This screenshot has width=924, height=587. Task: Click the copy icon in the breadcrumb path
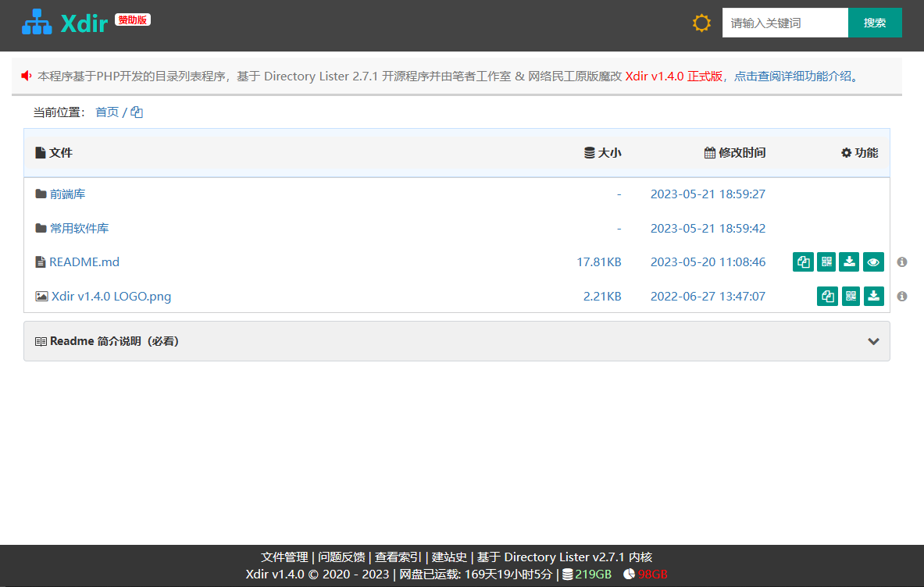136,112
